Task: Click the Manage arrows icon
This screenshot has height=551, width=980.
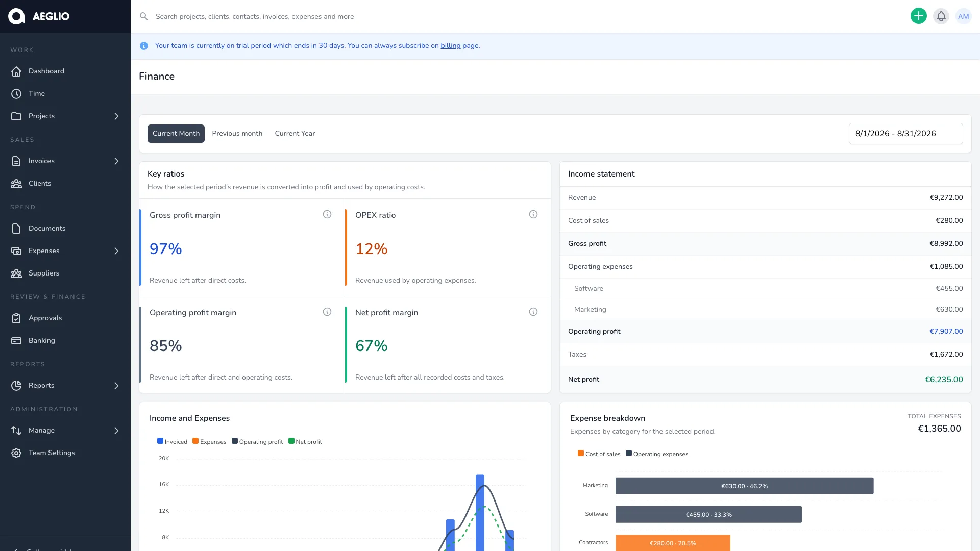Action: point(16,431)
